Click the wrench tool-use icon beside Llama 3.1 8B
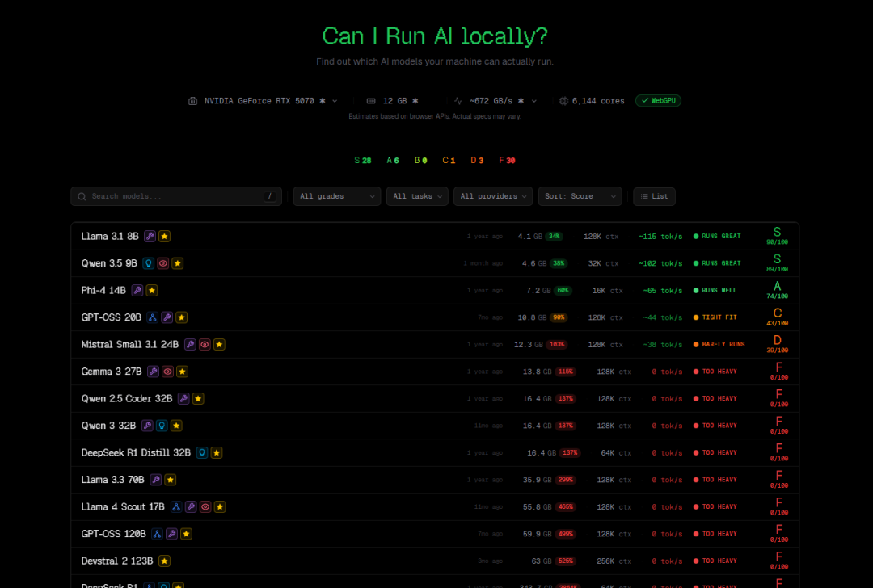This screenshot has width=873, height=588. pos(150,237)
